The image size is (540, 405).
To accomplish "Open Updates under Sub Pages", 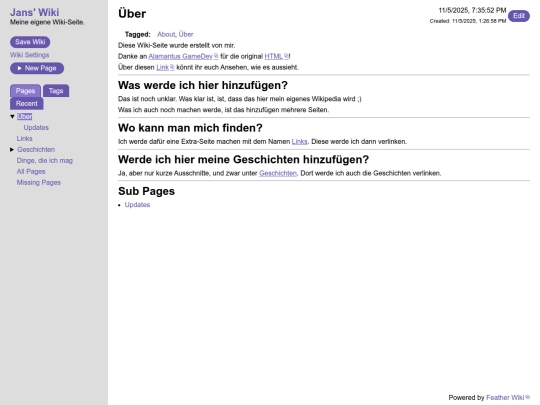I will pyautogui.click(x=137, y=205).
